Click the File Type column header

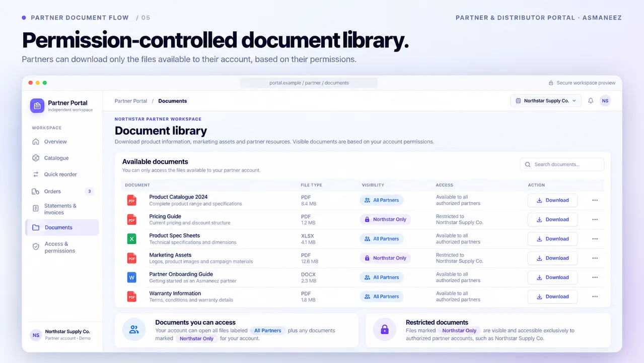311,185
